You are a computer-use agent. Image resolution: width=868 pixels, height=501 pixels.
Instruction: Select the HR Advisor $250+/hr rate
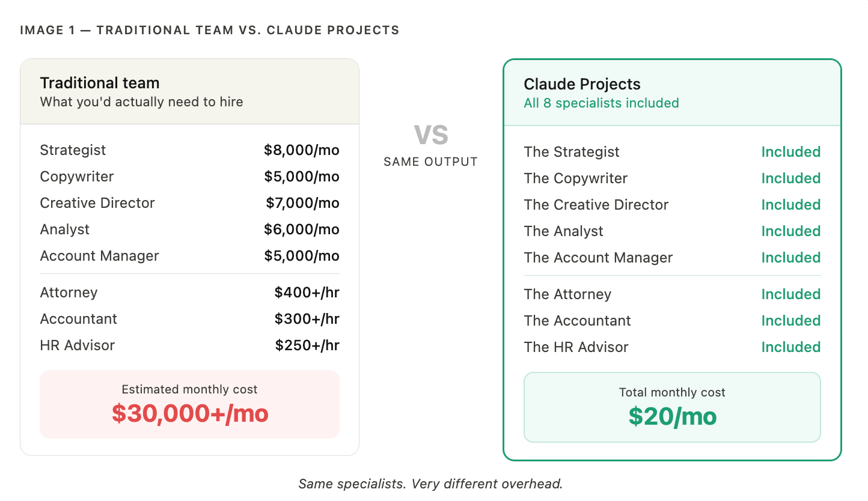tap(307, 345)
